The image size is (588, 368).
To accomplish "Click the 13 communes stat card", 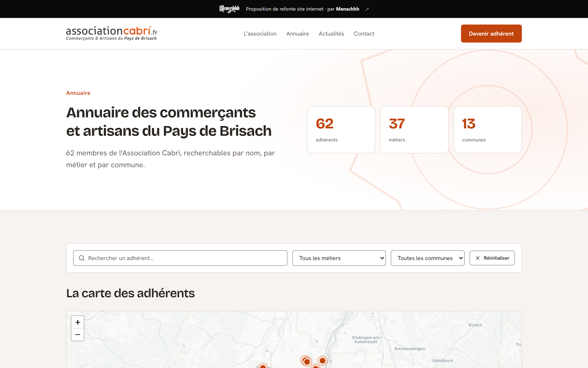I will coord(487,129).
